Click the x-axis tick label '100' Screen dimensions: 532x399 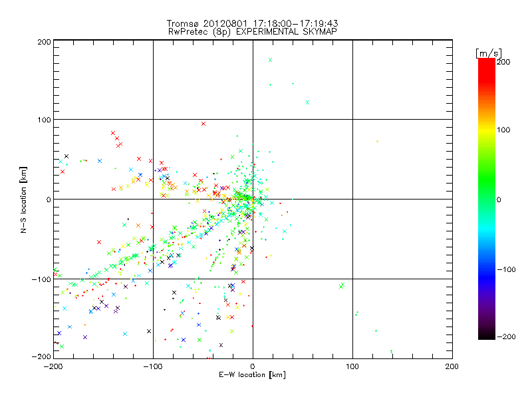pos(352,367)
